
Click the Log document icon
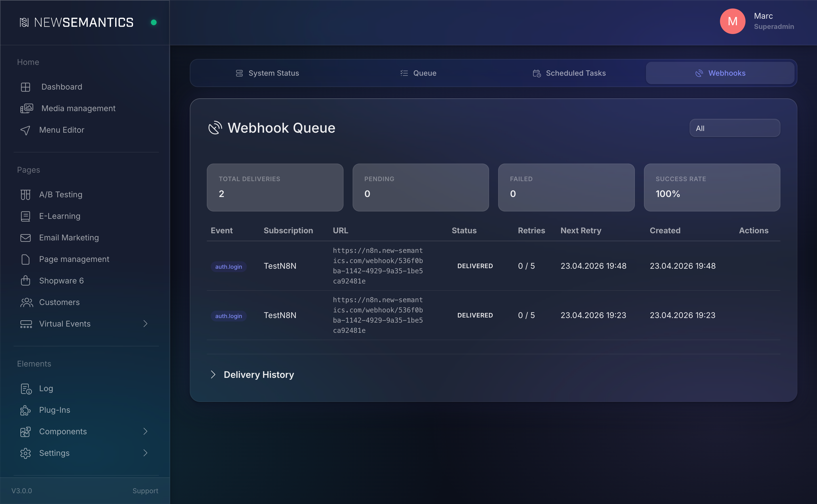(26, 389)
